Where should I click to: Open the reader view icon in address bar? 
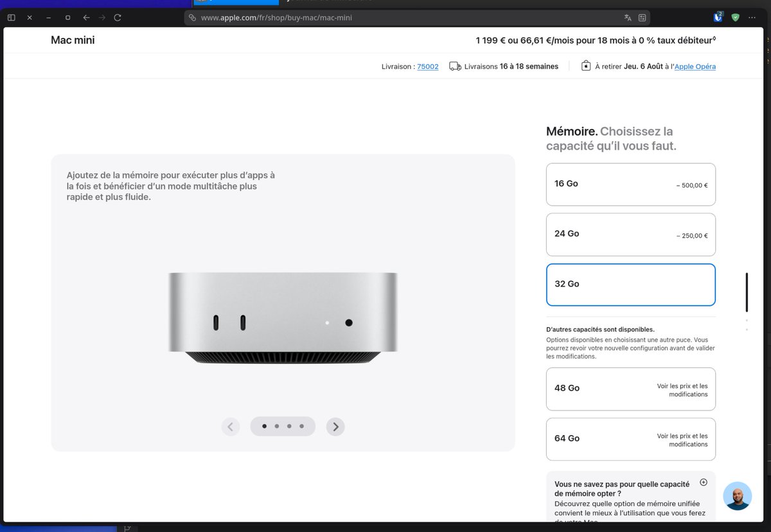[x=642, y=18]
